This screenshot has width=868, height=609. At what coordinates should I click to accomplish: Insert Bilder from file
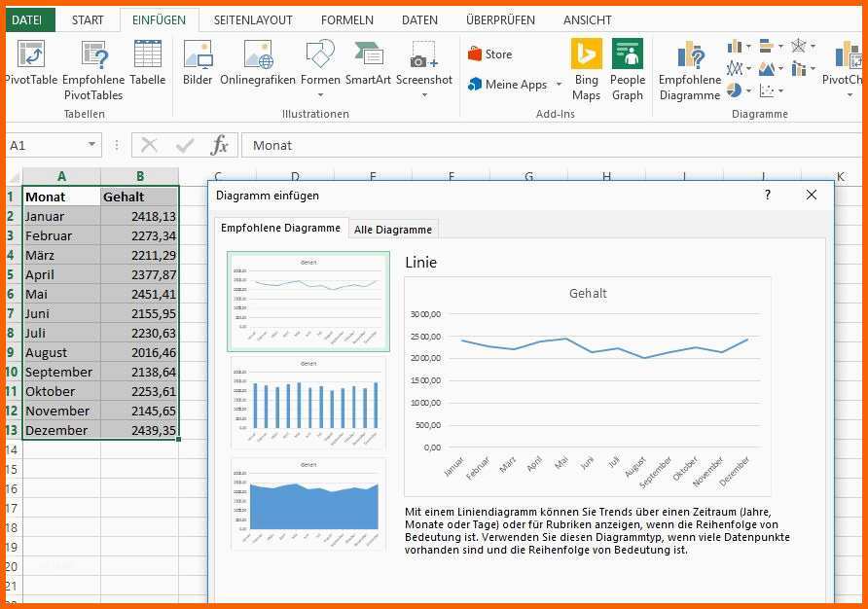tap(198, 62)
